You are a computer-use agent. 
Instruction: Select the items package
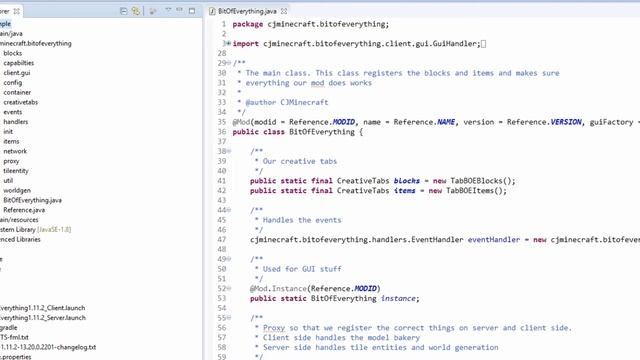[11, 141]
